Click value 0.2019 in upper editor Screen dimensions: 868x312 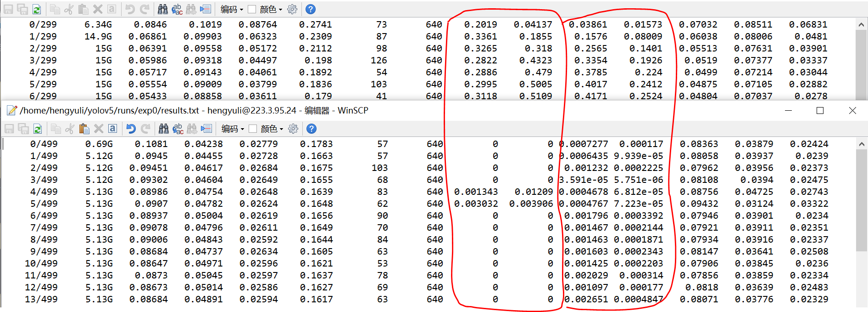480,24
